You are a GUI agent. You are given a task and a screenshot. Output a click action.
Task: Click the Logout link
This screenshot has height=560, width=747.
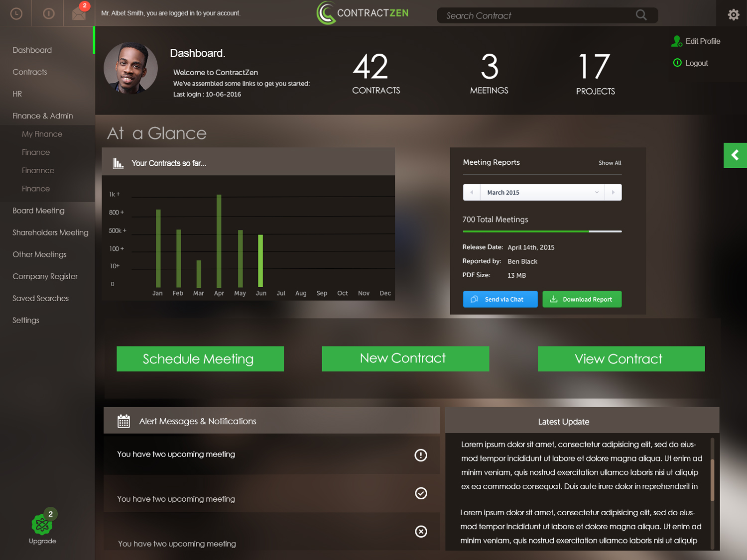[x=697, y=63]
